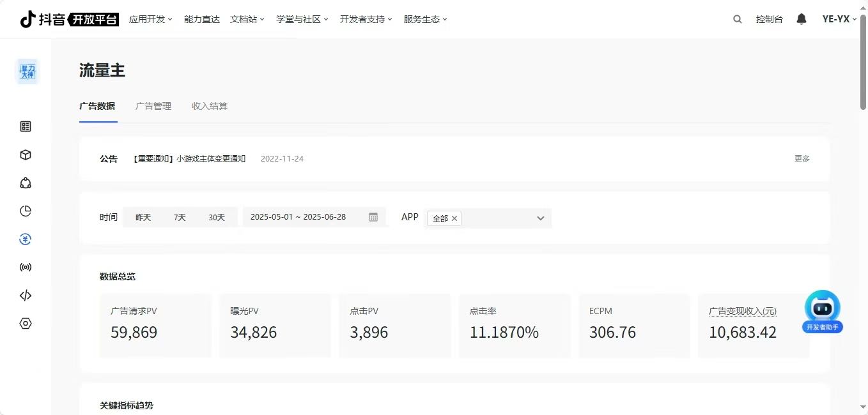
Task: Click the 流量主 page title
Action: tap(102, 71)
